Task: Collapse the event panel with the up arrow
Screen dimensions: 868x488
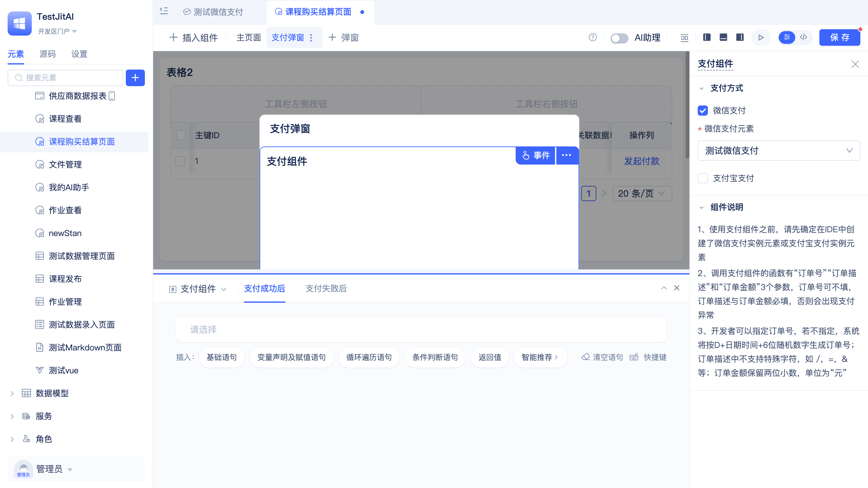Action: click(x=664, y=288)
